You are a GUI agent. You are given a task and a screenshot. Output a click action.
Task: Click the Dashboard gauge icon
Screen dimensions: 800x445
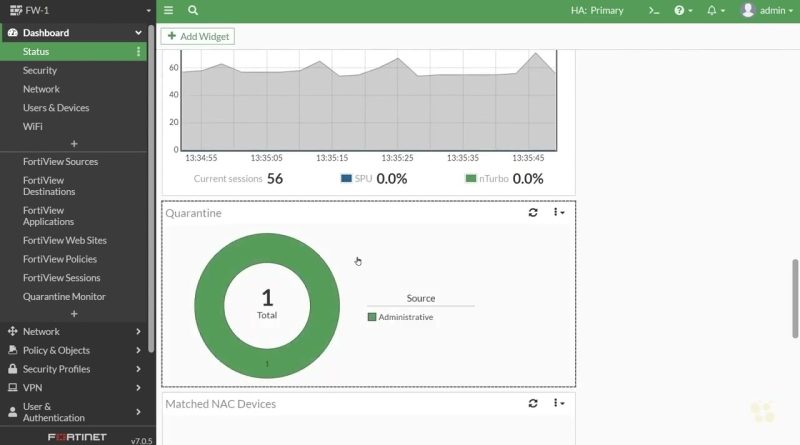click(13, 33)
